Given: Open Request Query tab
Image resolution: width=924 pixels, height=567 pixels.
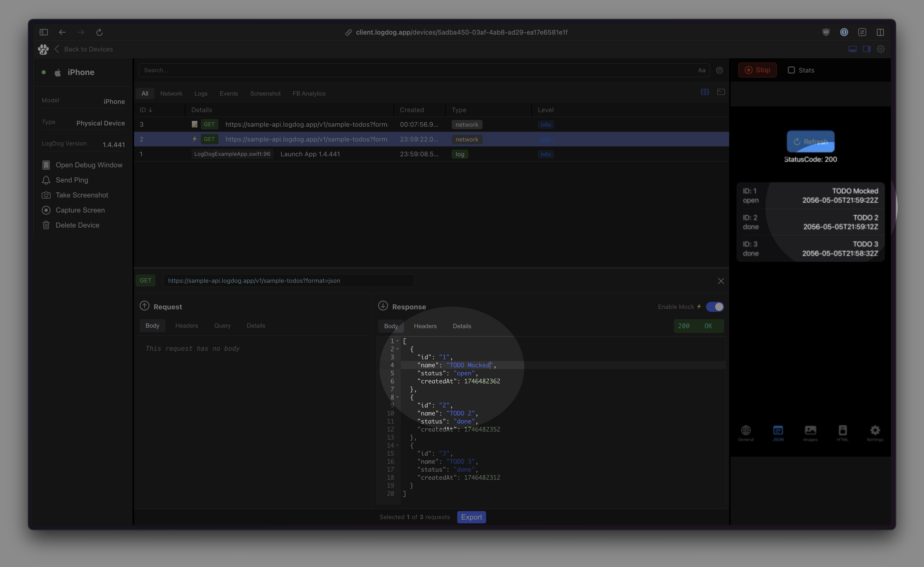Looking at the screenshot, I should 222,325.
